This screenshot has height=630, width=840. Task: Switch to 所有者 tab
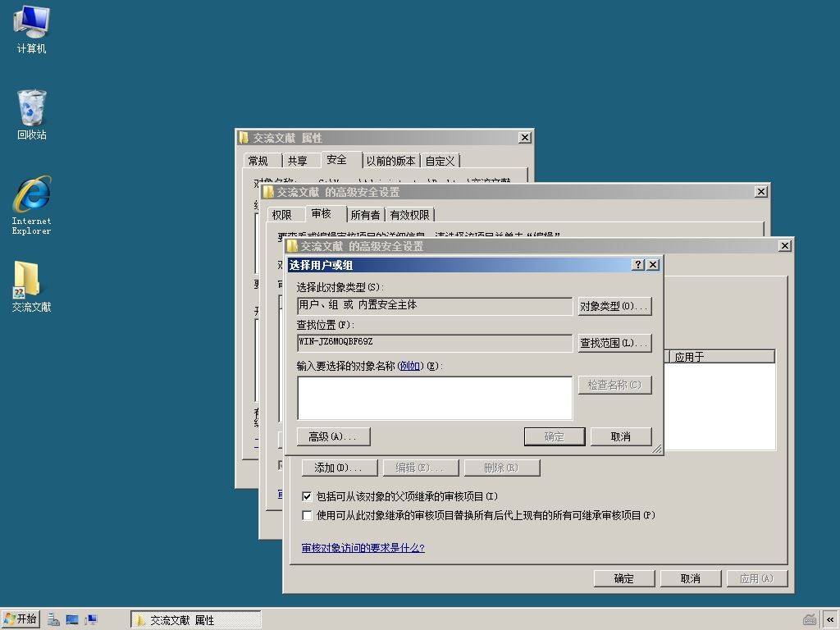365,215
